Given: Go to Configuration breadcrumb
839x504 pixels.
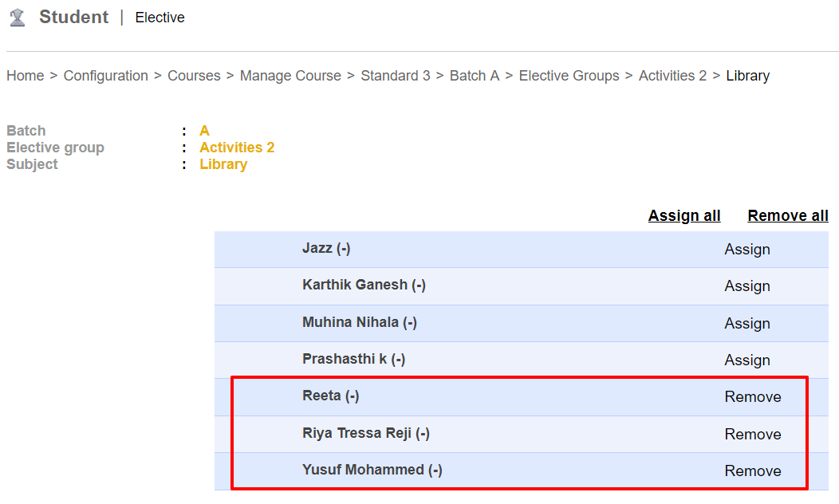Looking at the screenshot, I should click(x=106, y=76).
